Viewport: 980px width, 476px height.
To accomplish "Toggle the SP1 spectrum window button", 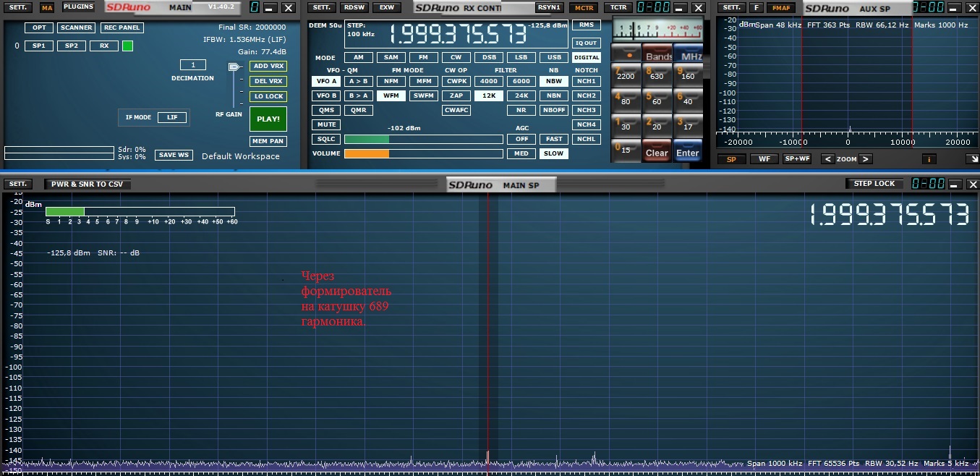I will coord(38,46).
